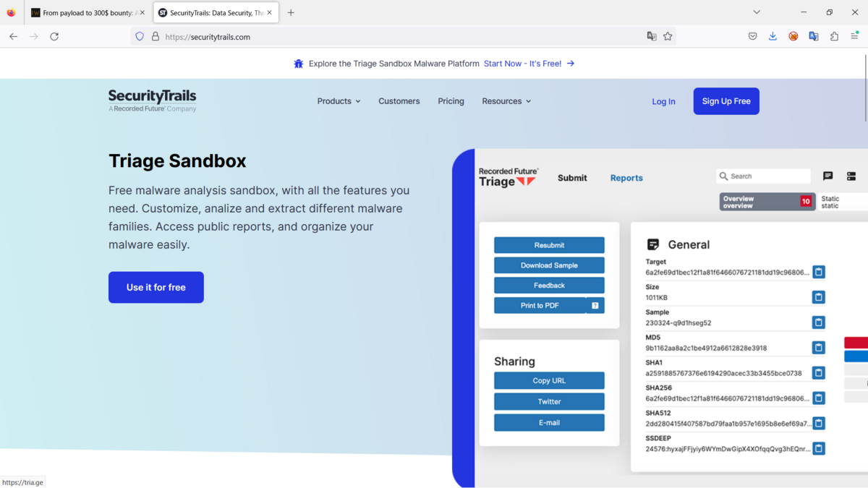Click the Copy URL button

coord(549,380)
